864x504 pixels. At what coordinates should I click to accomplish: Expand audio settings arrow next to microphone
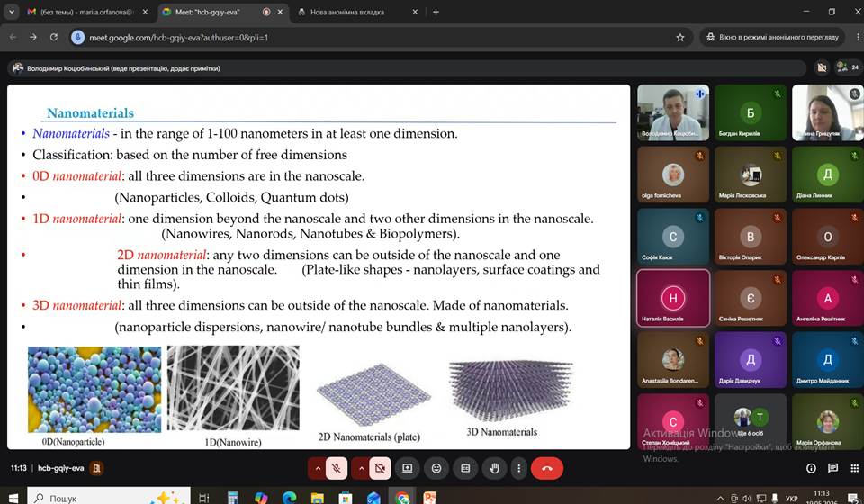click(x=318, y=468)
